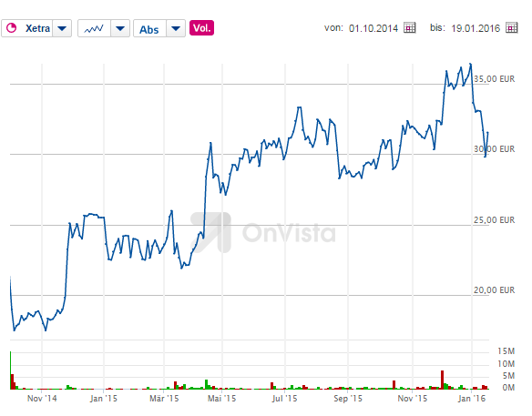Click the tall red volume bar in December

[443, 380]
